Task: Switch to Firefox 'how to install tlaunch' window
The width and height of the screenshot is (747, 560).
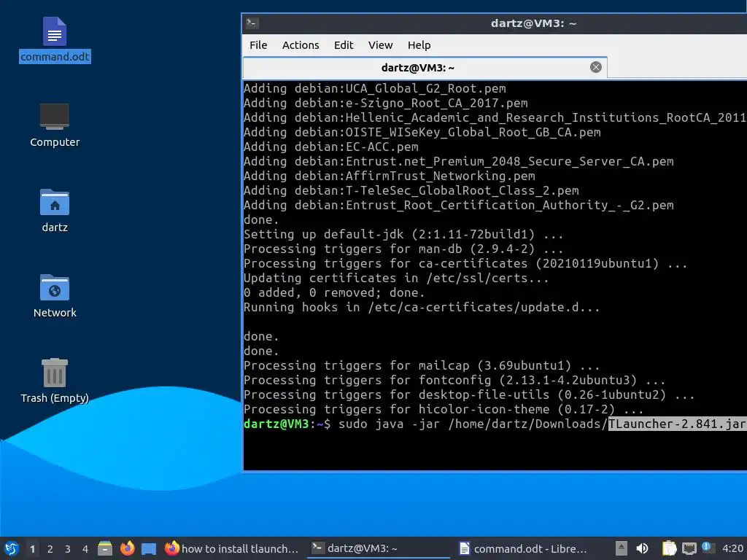Action: (x=232, y=548)
